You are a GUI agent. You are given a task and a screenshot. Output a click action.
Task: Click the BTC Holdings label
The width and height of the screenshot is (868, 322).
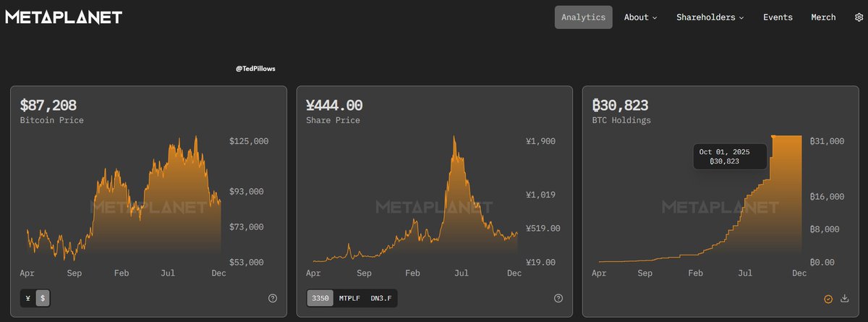coord(621,120)
